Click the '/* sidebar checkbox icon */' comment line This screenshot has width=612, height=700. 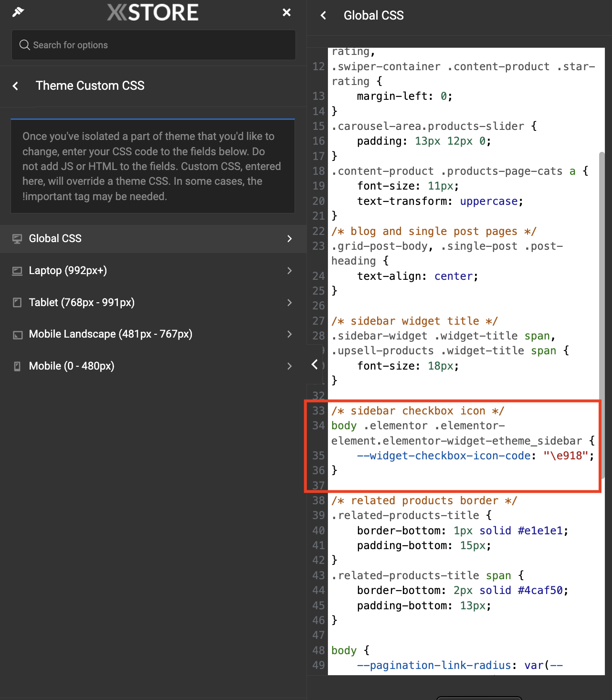coord(418,411)
